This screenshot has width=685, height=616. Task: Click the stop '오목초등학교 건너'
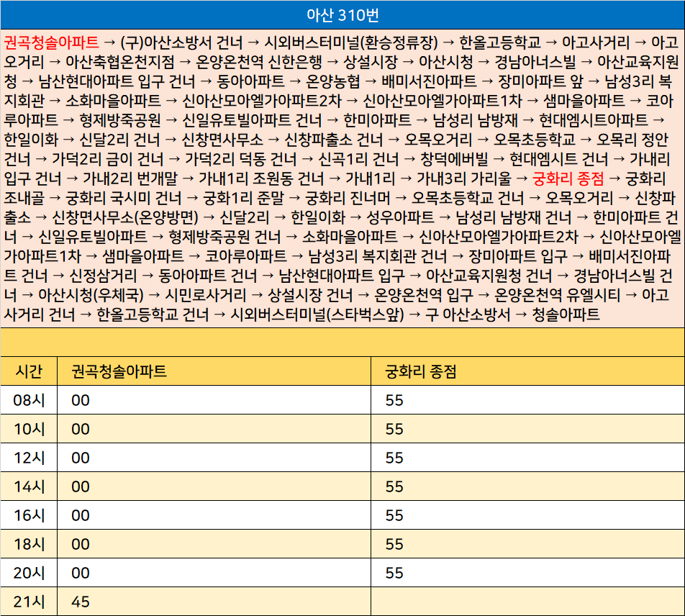click(468, 198)
